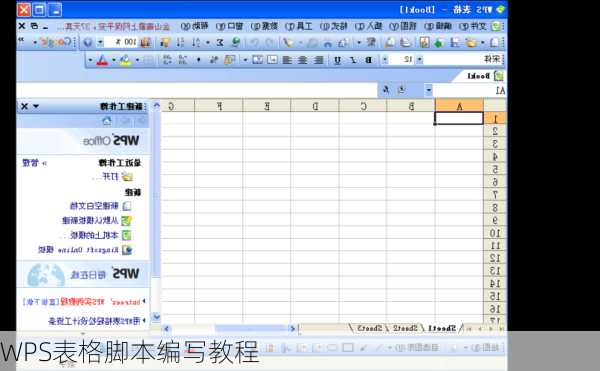Close the 新建工作簿 task pane

point(24,106)
